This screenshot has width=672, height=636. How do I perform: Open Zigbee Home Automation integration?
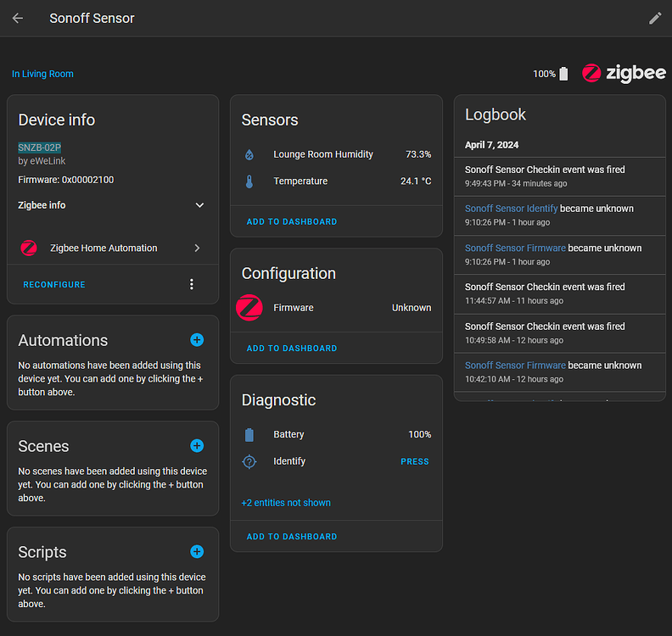click(111, 248)
